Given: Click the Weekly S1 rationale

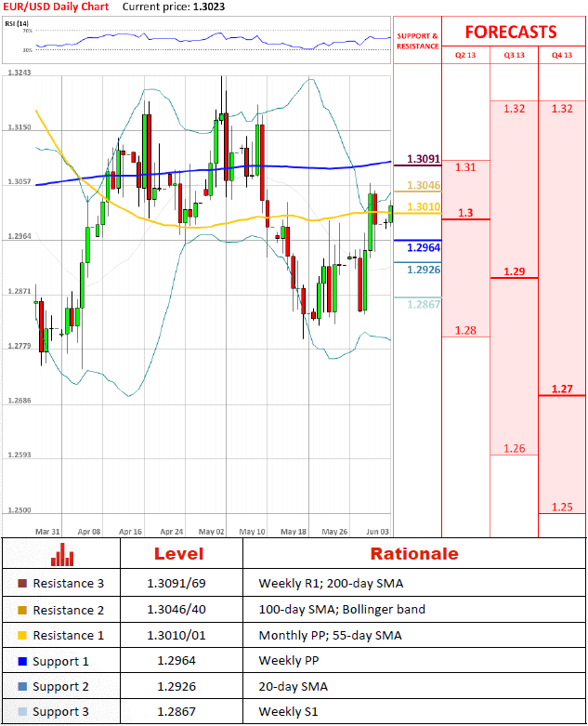Looking at the screenshot, I should pyautogui.click(x=288, y=711).
